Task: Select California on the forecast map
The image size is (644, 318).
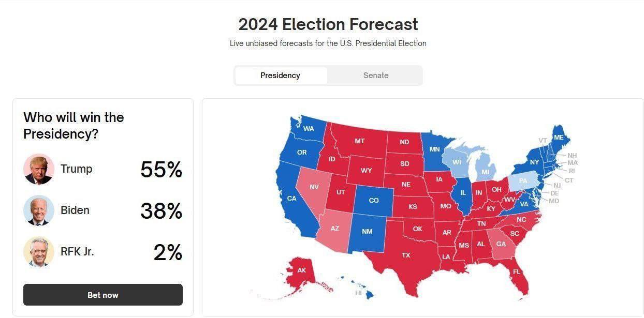Action: 291,199
